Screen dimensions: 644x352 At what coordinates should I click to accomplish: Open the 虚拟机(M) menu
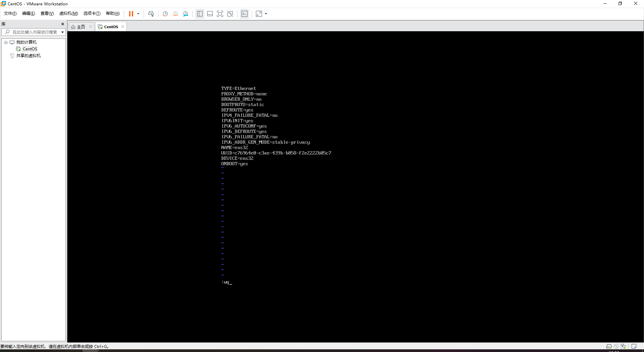tap(69, 13)
